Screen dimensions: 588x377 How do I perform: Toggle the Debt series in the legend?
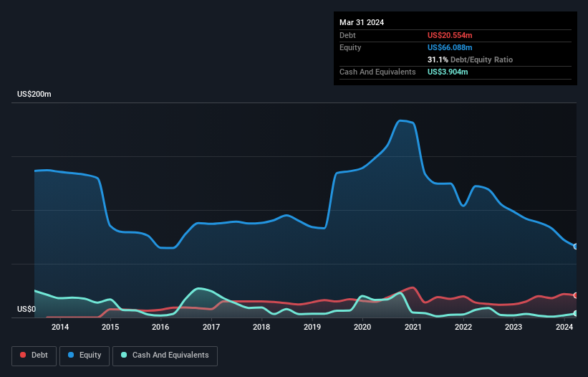pos(34,355)
